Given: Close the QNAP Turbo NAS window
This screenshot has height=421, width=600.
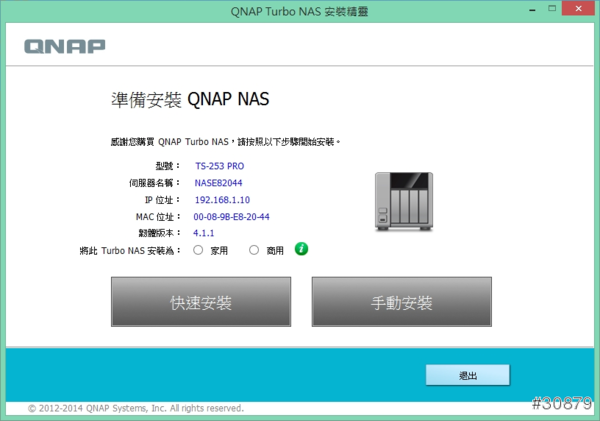Looking at the screenshot, I should pyautogui.click(x=578, y=8).
